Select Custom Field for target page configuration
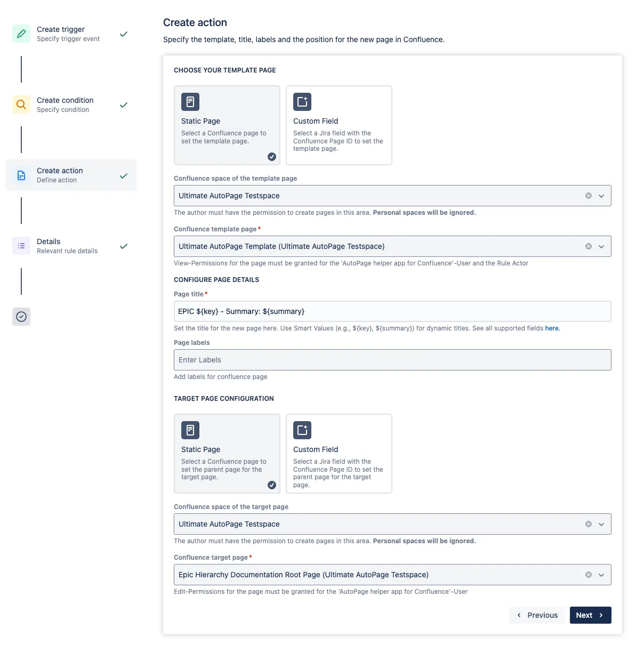 tap(339, 454)
